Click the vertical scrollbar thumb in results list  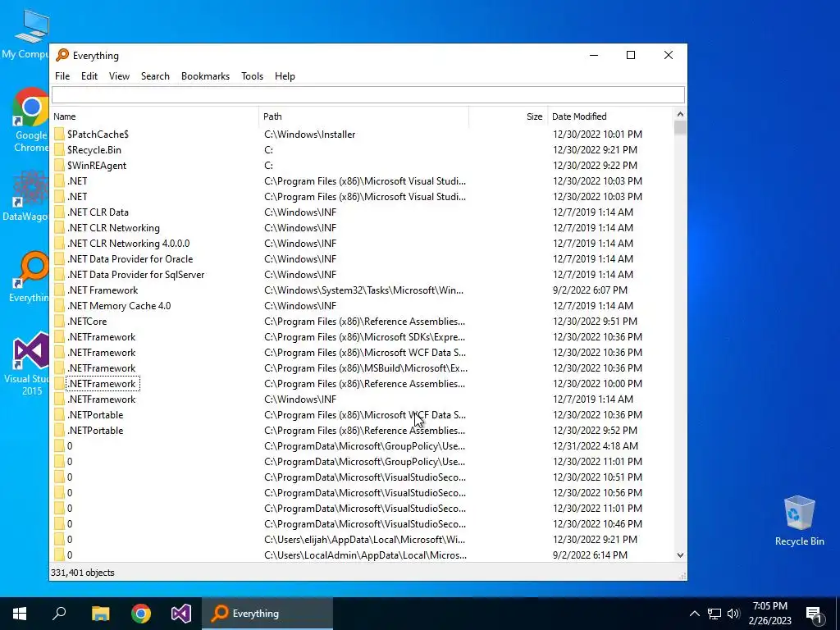(680, 128)
